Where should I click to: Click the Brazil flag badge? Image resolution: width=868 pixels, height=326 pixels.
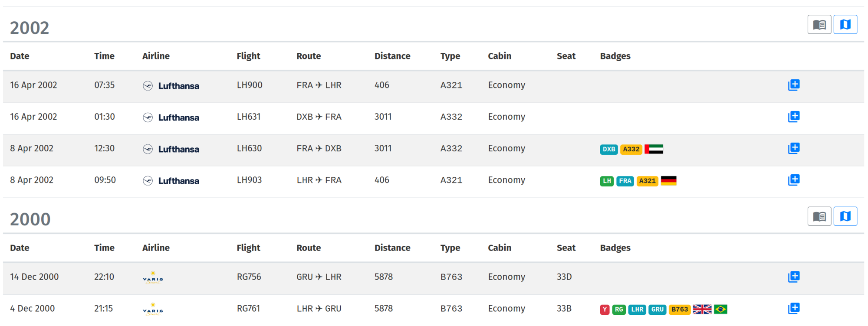tap(720, 309)
